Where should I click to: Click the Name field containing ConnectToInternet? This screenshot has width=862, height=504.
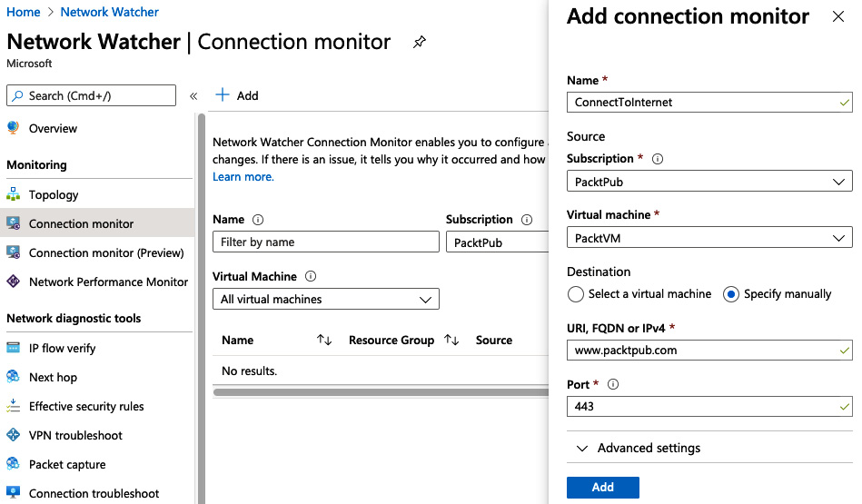pos(709,103)
